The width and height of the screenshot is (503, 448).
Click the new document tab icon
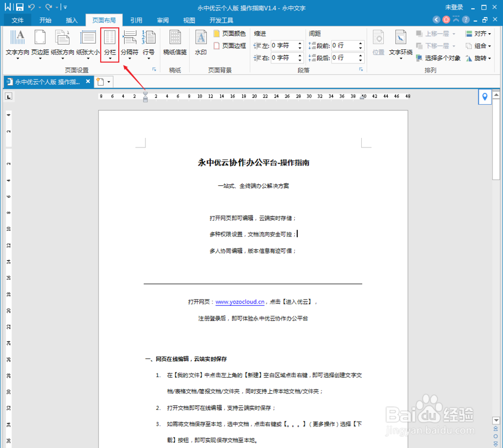pyautogui.click(x=101, y=82)
